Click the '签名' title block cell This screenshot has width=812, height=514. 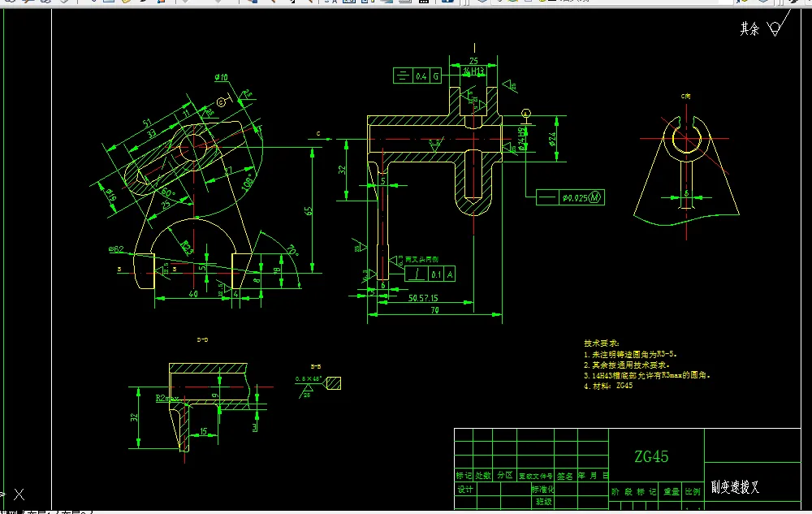pos(565,476)
